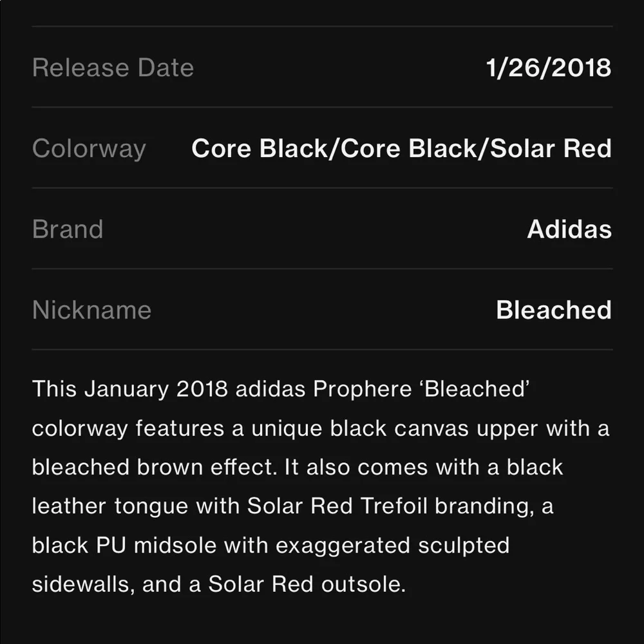Select the 1/26/2018 release date value
Screen dimensions: 644x644
tap(548, 68)
